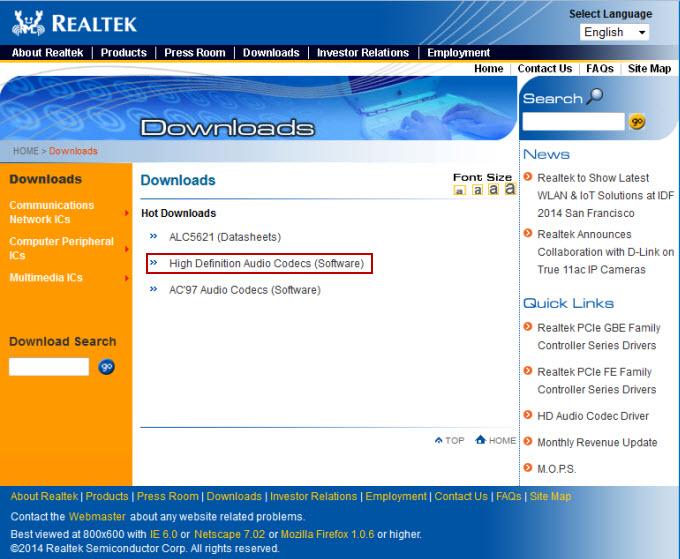Open High Definition Audio Codecs (Software) link
Screen dimensions: 680x559
tap(266, 264)
